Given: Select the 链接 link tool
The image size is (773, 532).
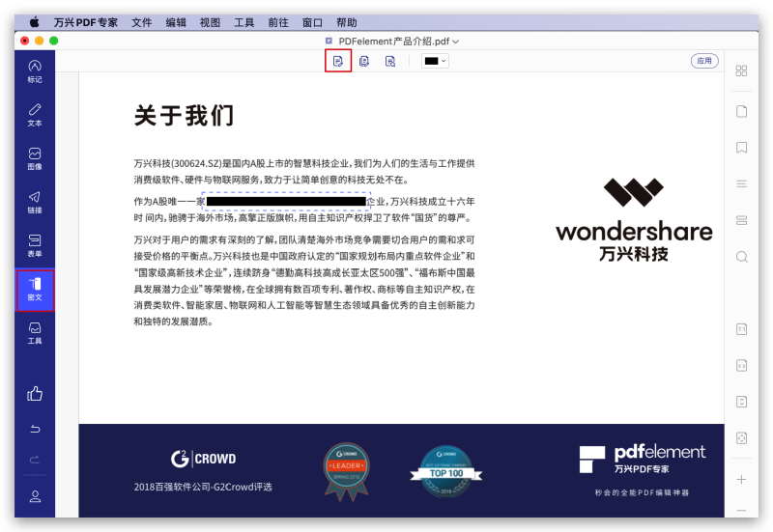Looking at the screenshot, I should click(x=35, y=203).
